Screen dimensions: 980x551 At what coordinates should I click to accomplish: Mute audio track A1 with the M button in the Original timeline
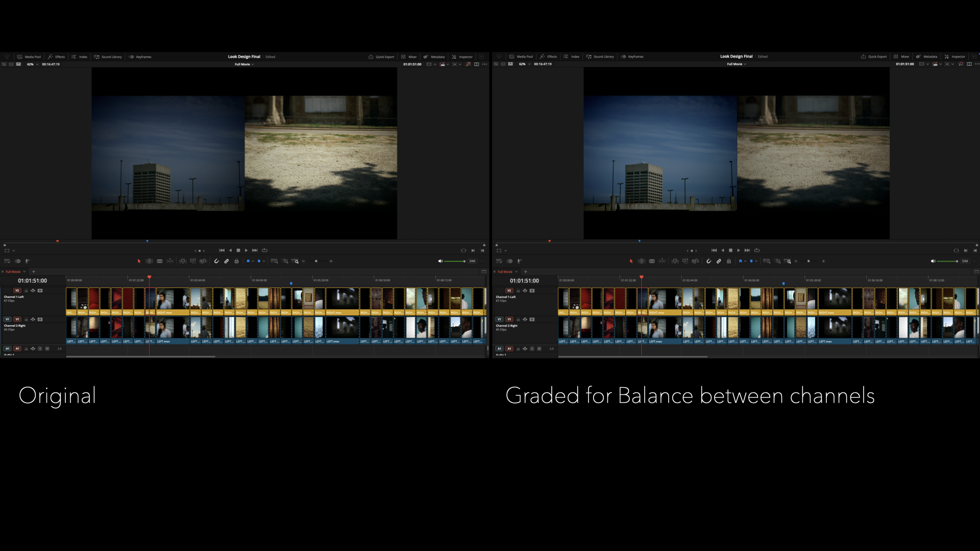[47, 348]
